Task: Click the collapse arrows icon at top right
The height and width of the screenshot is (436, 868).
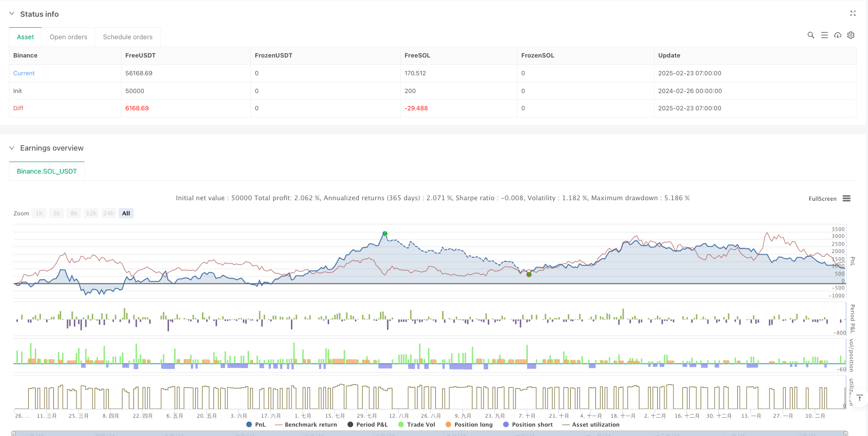Action: (x=853, y=14)
